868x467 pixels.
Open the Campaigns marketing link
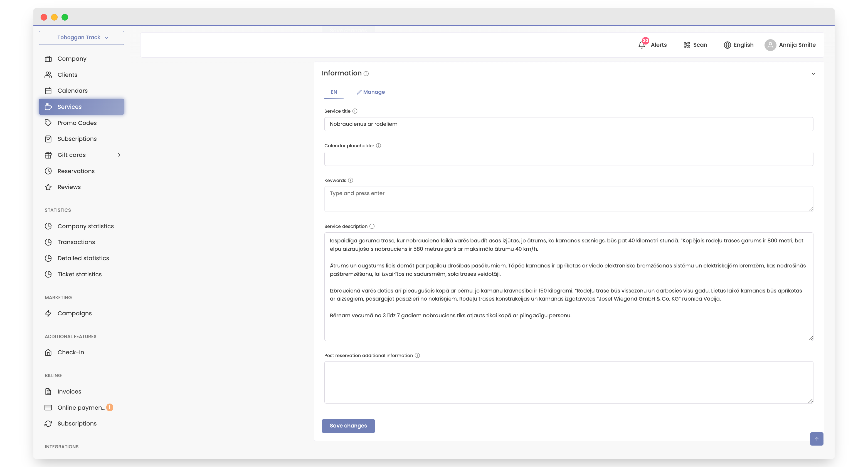75,313
